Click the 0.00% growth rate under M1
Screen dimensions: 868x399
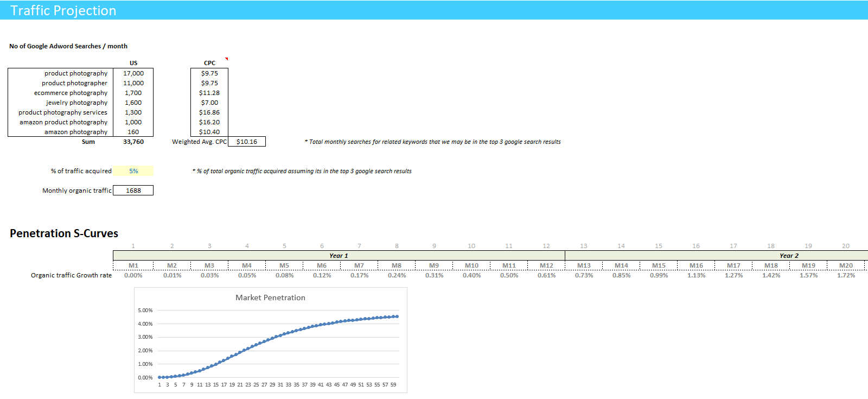click(x=133, y=275)
